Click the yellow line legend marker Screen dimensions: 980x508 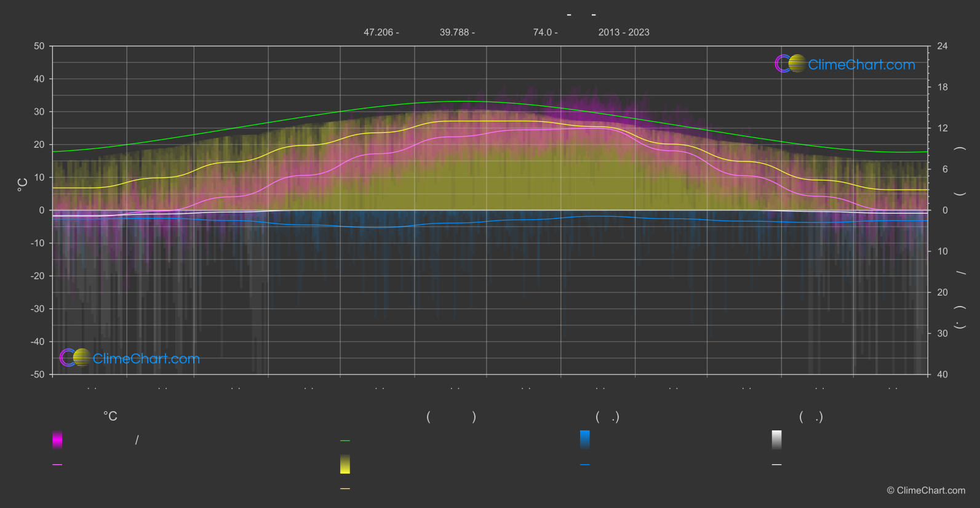345,489
